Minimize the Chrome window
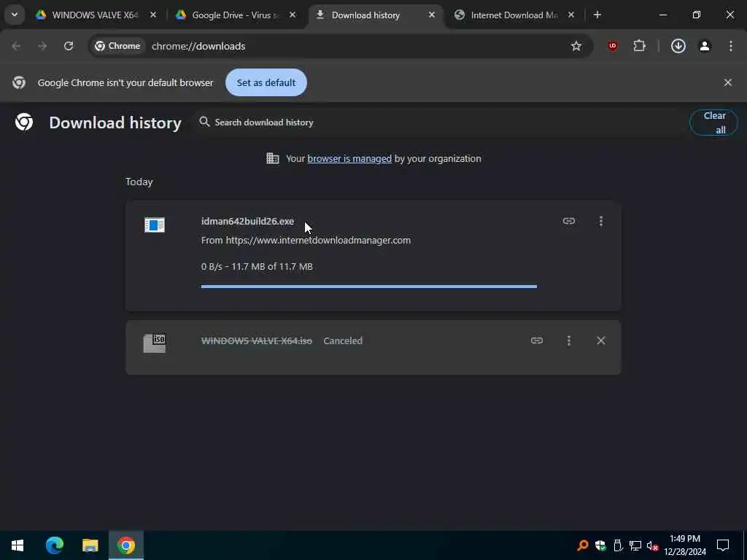This screenshot has height=560, width=747. point(662,15)
